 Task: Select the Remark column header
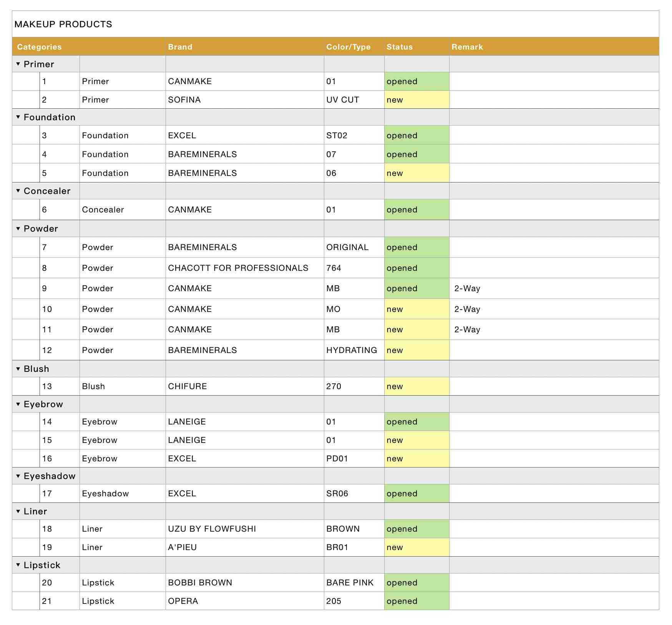click(554, 46)
